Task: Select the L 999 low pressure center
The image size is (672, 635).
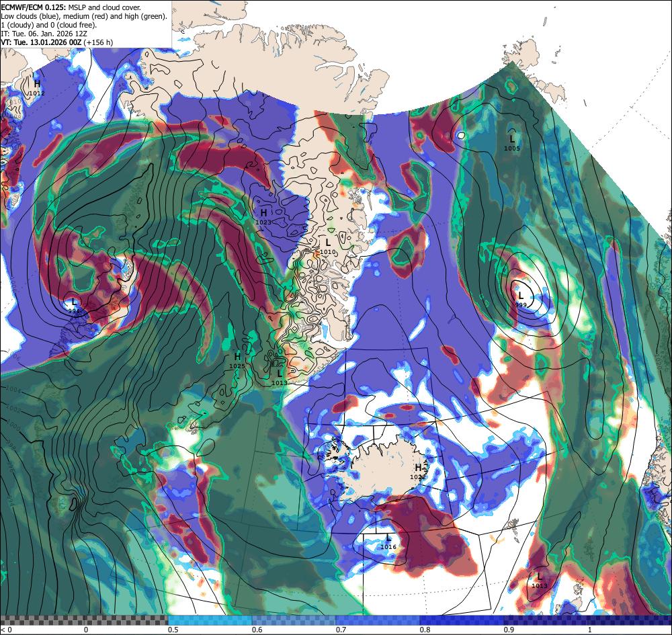Action: tap(521, 299)
